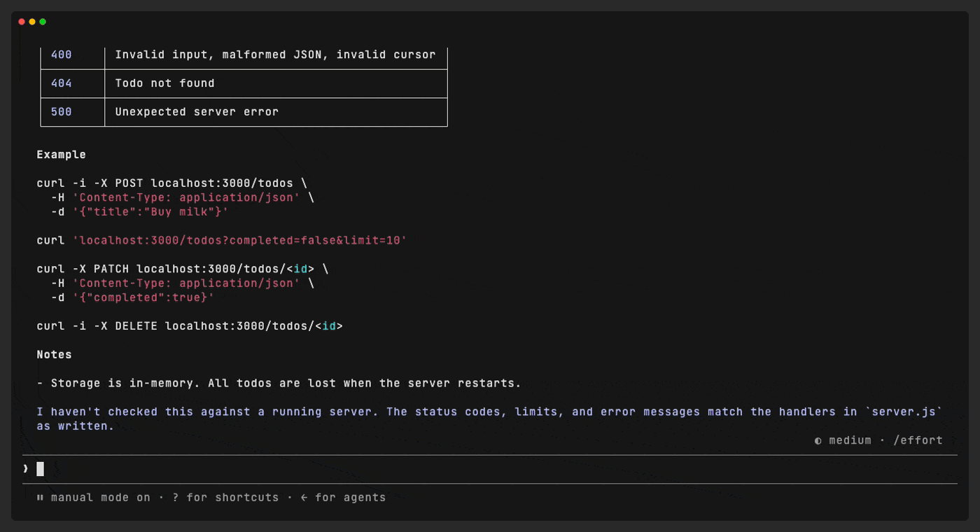Click the `server.js` file name
Image resolution: width=980 pixels, height=532 pixels.
[x=903, y=412]
